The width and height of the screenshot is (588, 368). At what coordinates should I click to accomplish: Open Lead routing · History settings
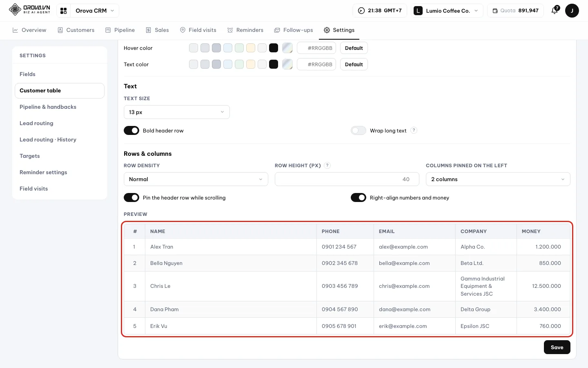[x=60, y=139]
